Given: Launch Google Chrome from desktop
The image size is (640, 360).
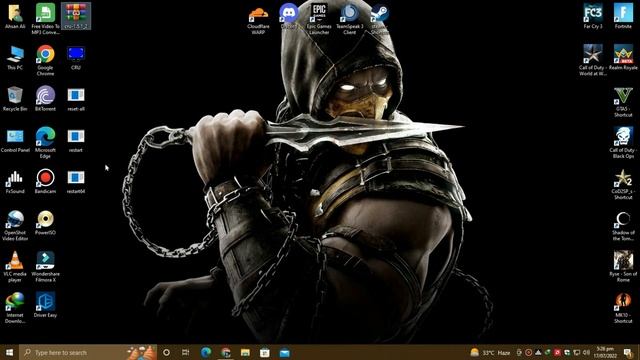Looking at the screenshot, I should [45, 60].
